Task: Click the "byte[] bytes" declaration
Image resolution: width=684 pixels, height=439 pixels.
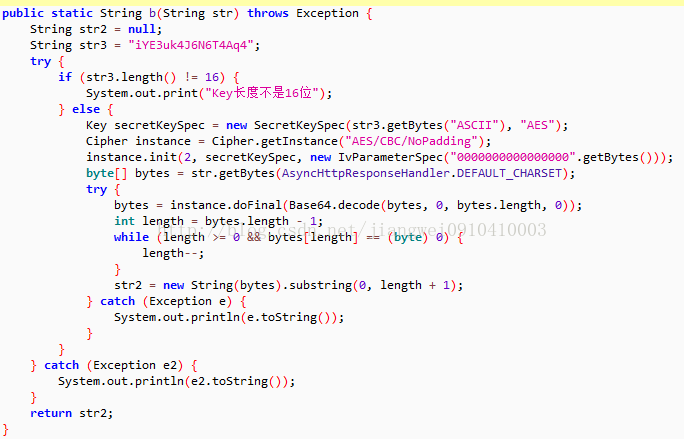Action: click(x=127, y=173)
